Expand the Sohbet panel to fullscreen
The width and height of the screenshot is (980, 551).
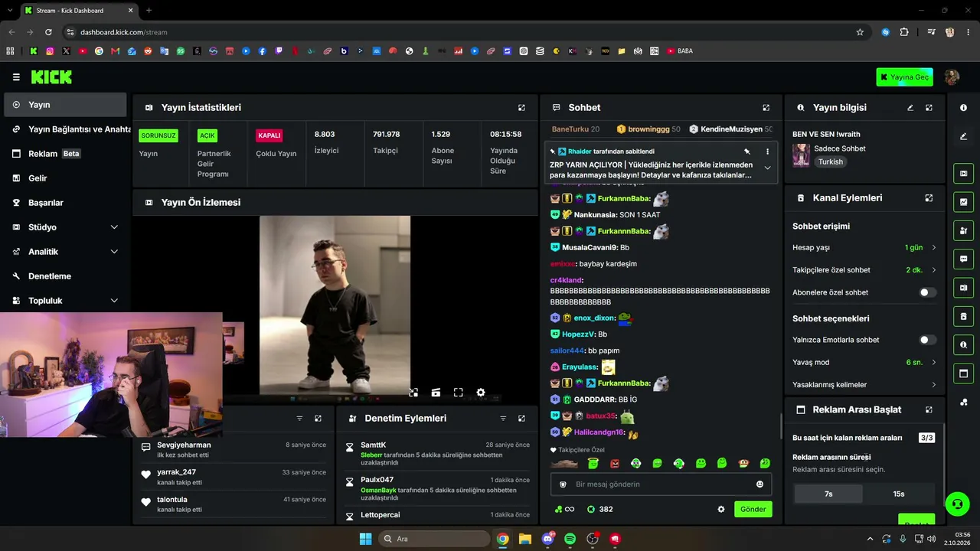[x=766, y=108]
